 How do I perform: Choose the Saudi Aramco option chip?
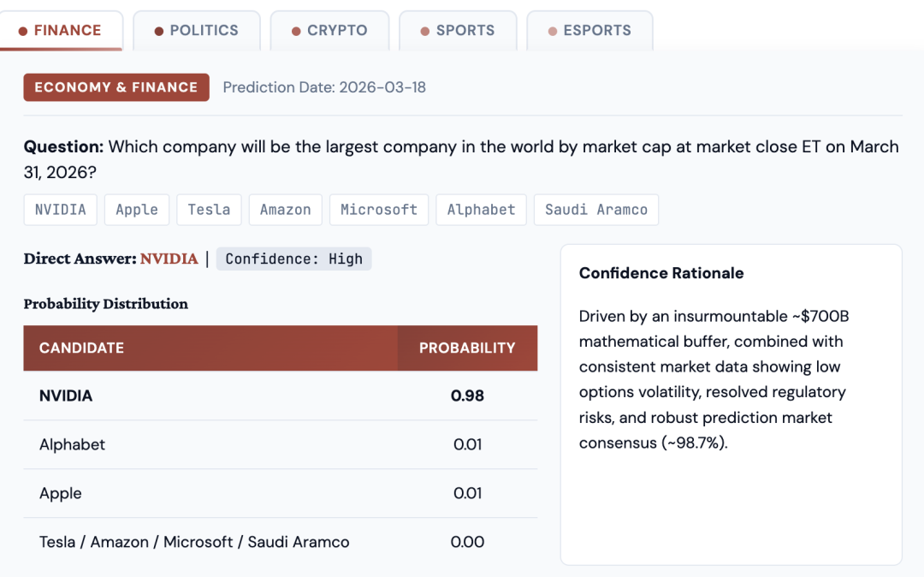click(595, 210)
